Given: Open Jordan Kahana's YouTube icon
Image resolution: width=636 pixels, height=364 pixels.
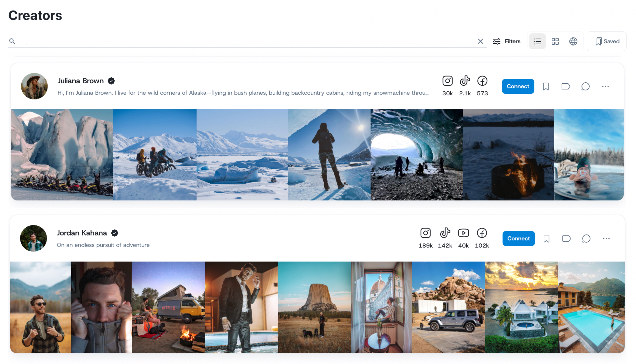Looking at the screenshot, I should [x=463, y=233].
